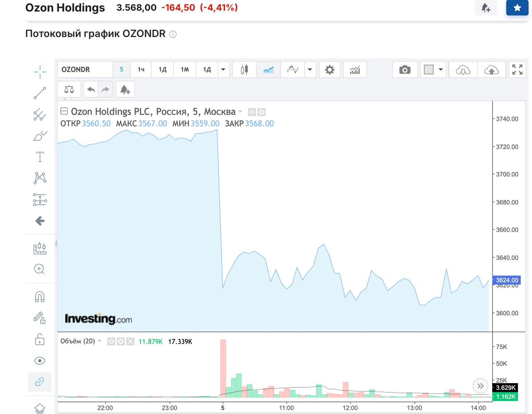Open chart settings gear icon

(x=330, y=70)
